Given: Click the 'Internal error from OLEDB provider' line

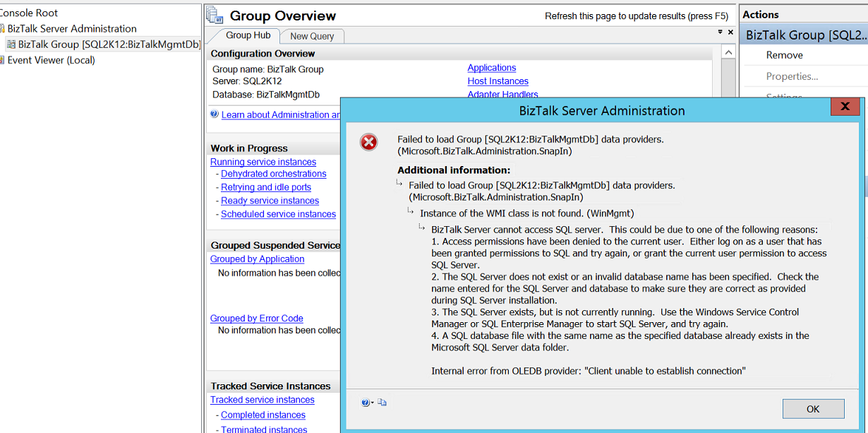Looking at the screenshot, I should point(589,371).
